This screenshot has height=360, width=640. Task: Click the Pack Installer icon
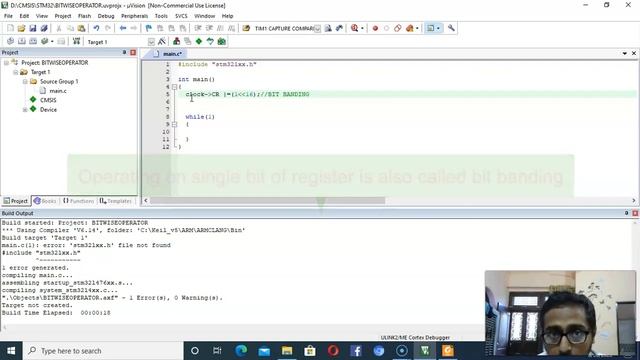coord(222,42)
